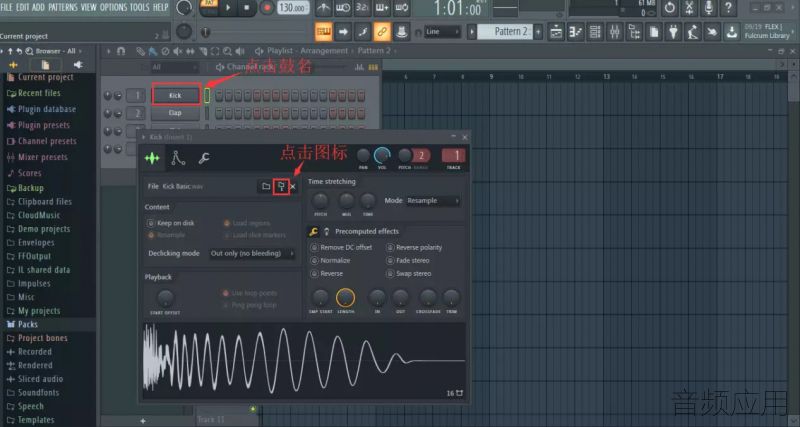Click the typing keyboard to piano icon
This screenshot has width=800, height=427.
323,32
